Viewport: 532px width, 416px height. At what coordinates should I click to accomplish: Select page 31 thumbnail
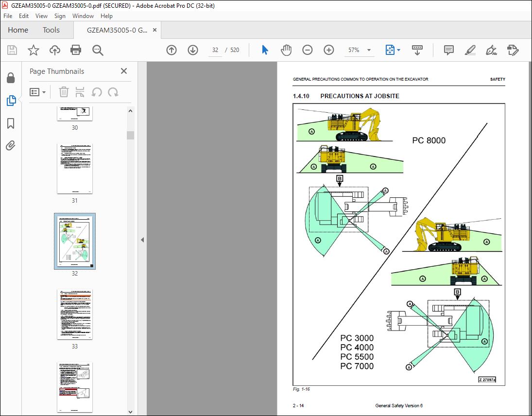click(x=75, y=169)
